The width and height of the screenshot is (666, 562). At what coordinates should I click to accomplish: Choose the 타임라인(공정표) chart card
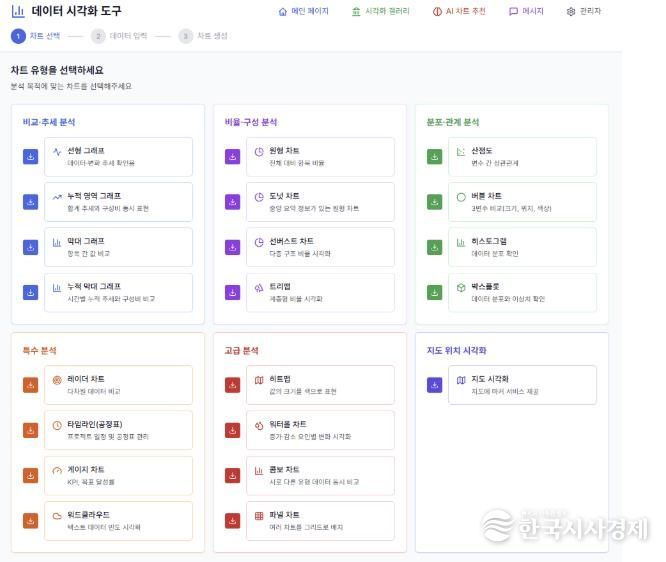pos(118,430)
